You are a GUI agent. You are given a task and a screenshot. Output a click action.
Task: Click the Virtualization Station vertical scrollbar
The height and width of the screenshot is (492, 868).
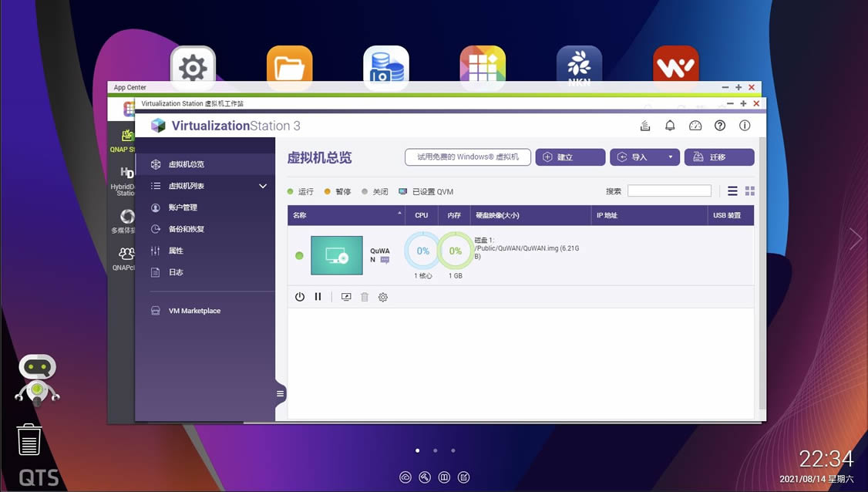click(762, 275)
